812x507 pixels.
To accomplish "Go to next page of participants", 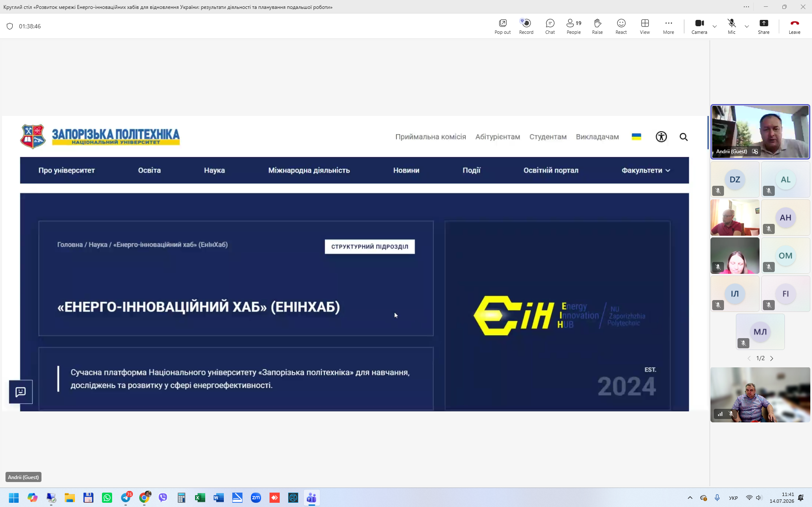I will point(771,358).
